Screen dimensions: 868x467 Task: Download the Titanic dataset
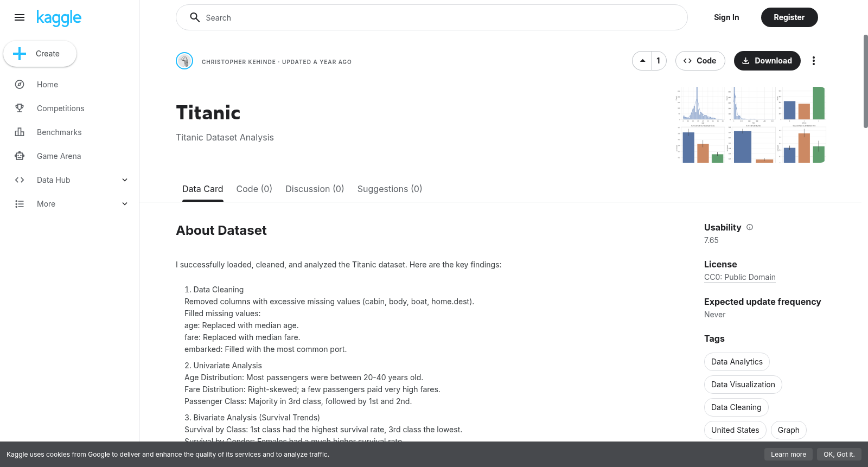767,61
